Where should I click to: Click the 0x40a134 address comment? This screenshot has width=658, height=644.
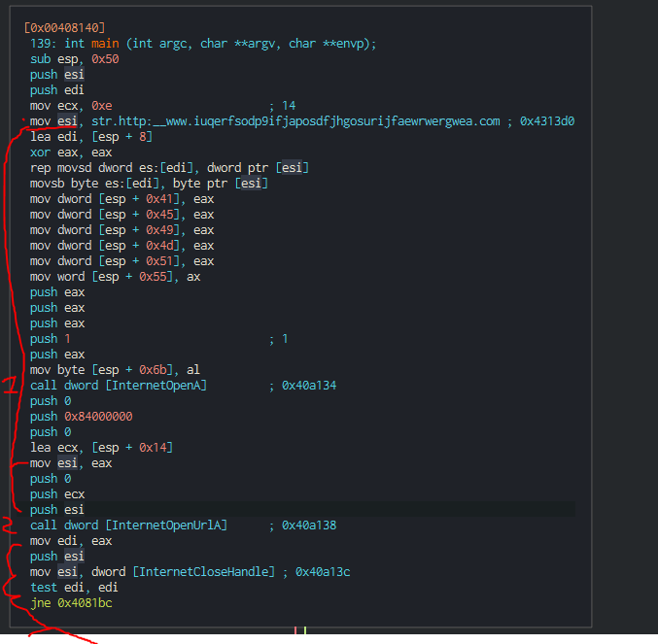309,386
